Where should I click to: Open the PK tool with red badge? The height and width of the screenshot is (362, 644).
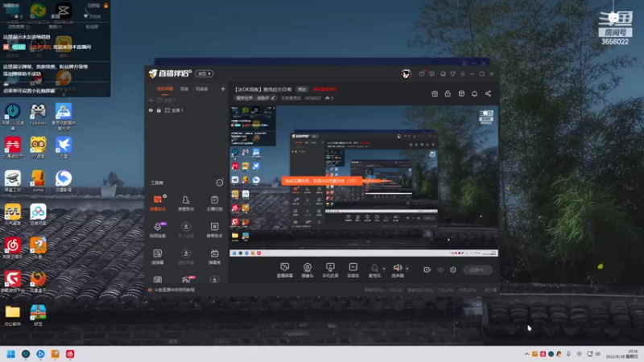point(187,279)
